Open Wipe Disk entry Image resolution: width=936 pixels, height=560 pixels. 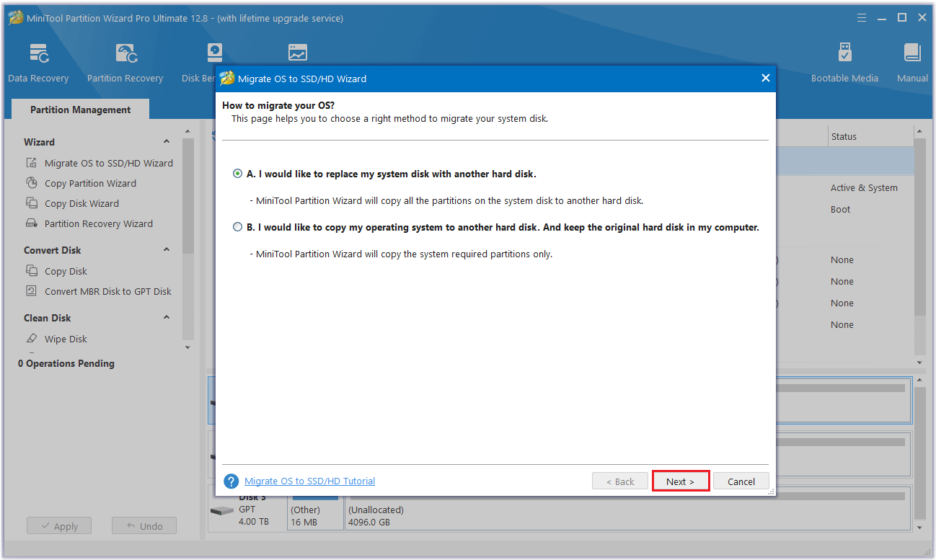point(66,339)
